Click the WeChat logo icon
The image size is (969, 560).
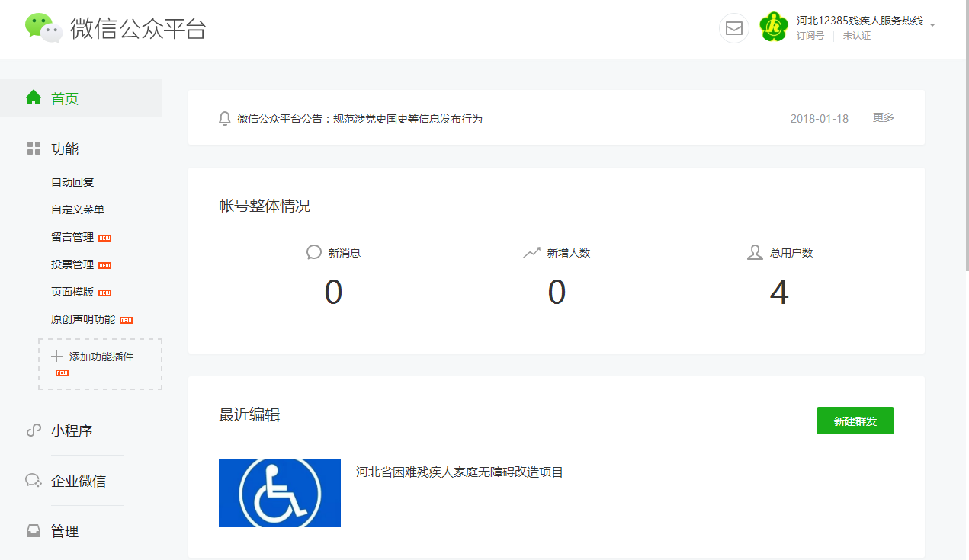pyautogui.click(x=43, y=28)
